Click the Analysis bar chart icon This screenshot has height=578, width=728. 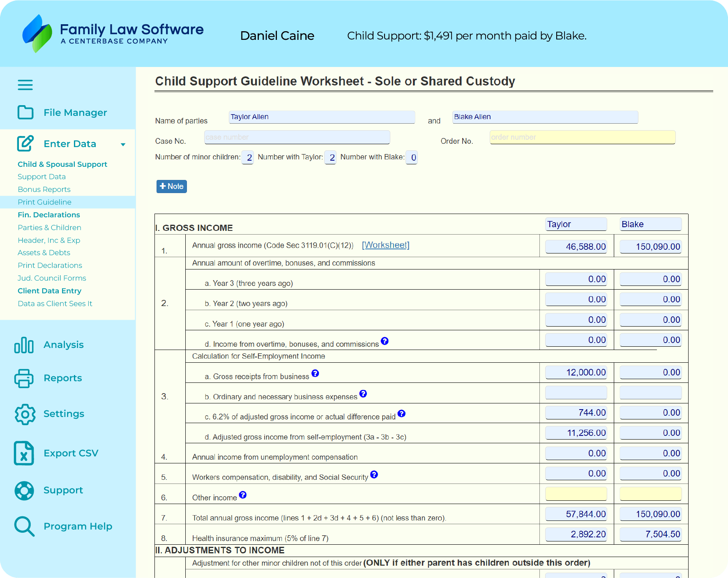tap(24, 345)
